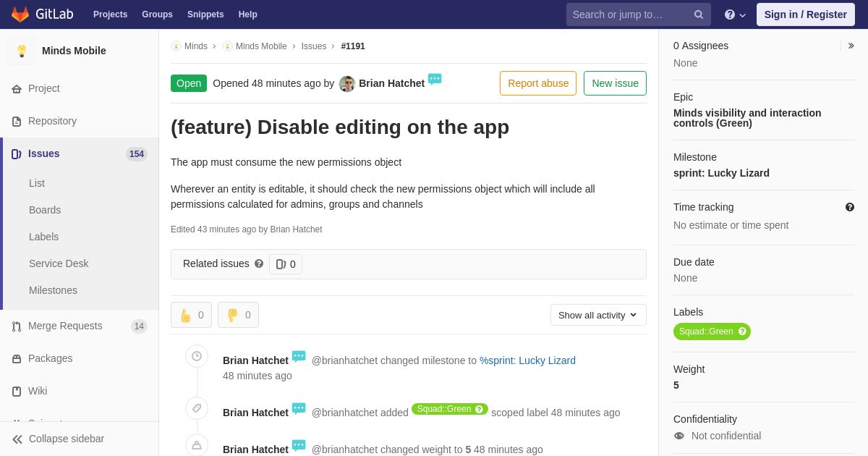Click the green Open status badge

point(189,83)
